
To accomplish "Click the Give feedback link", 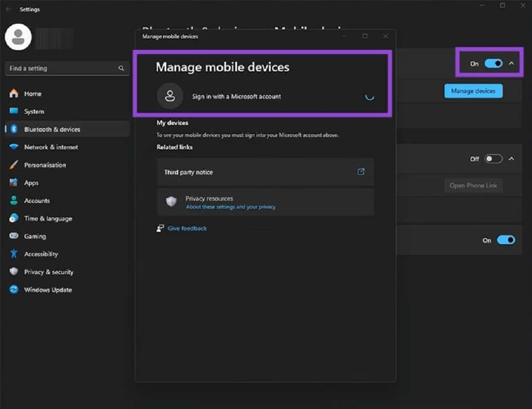I will coord(187,229).
